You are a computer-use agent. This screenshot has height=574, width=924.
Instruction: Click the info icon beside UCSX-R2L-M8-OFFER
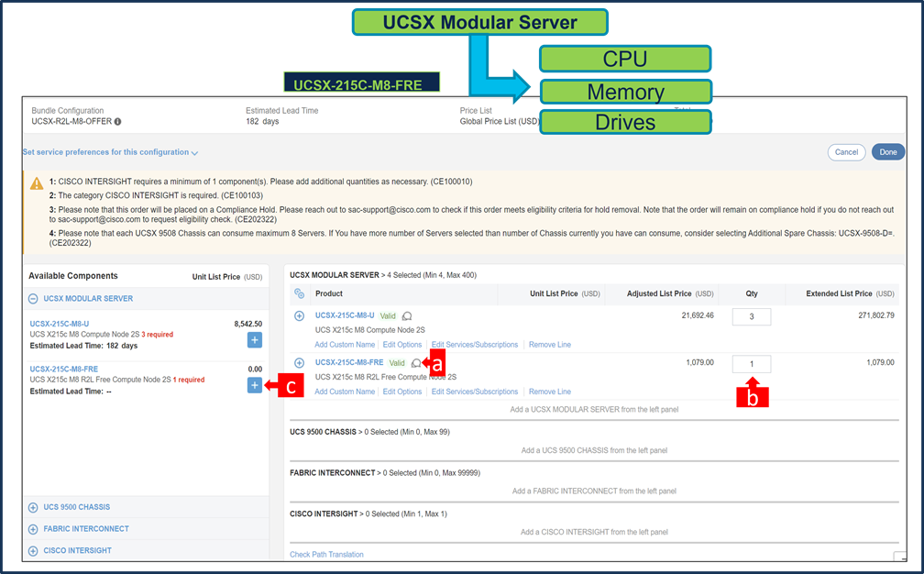pos(118,121)
